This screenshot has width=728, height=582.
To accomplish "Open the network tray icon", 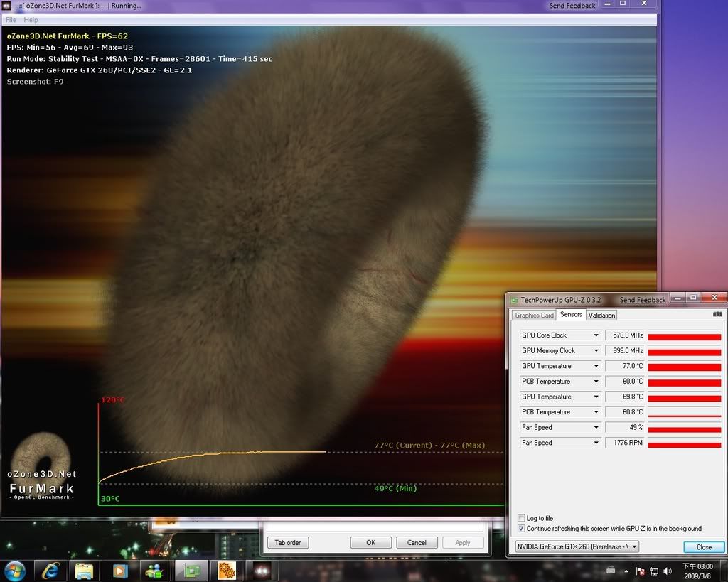I will [654, 571].
